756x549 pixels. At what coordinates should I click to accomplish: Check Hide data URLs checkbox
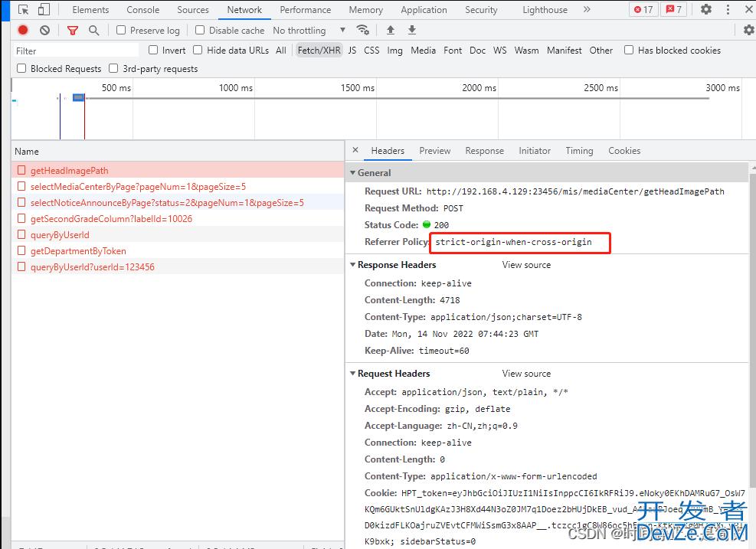198,50
